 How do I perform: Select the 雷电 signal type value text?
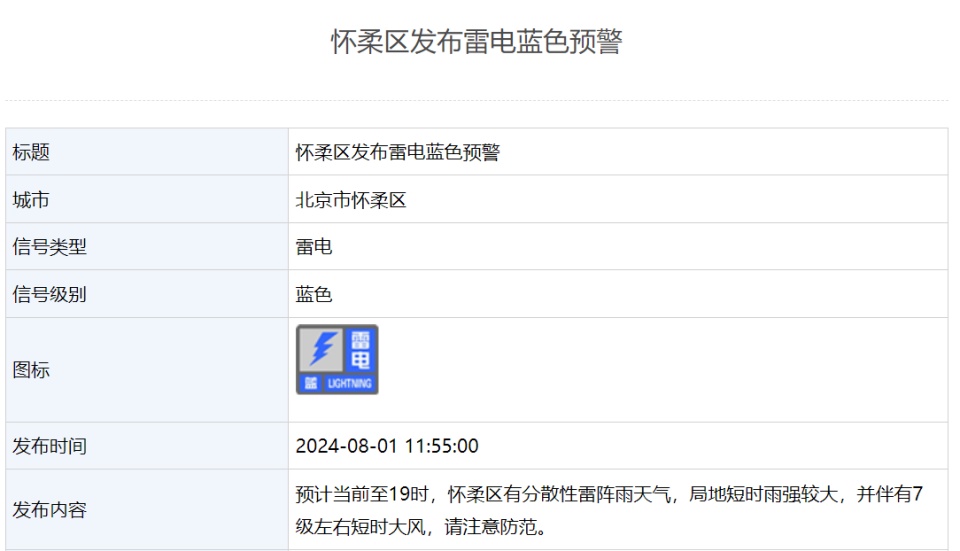[314, 247]
